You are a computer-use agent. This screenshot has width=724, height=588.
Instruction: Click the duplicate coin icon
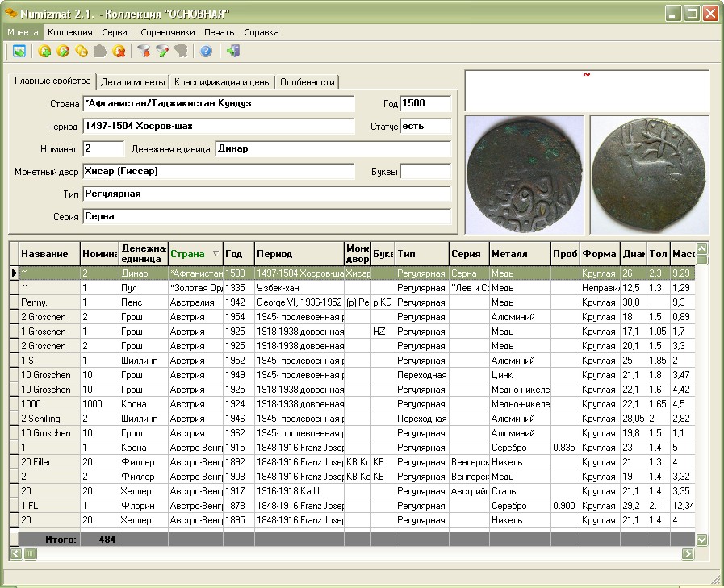(x=82, y=51)
